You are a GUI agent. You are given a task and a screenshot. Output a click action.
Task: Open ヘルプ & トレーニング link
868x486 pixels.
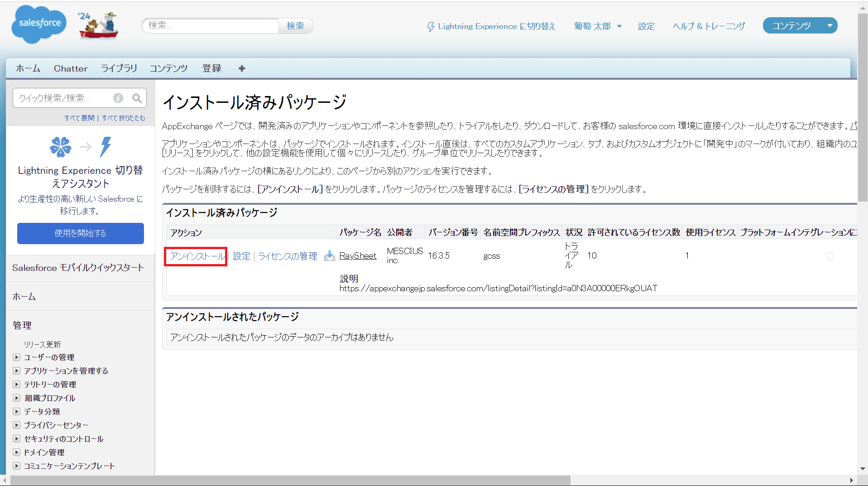709,26
